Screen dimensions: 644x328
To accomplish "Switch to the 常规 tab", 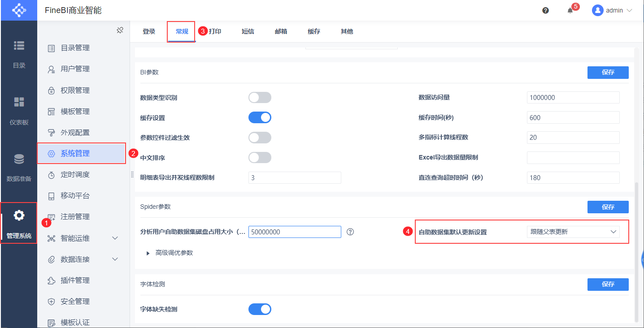I will pos(182,31).
